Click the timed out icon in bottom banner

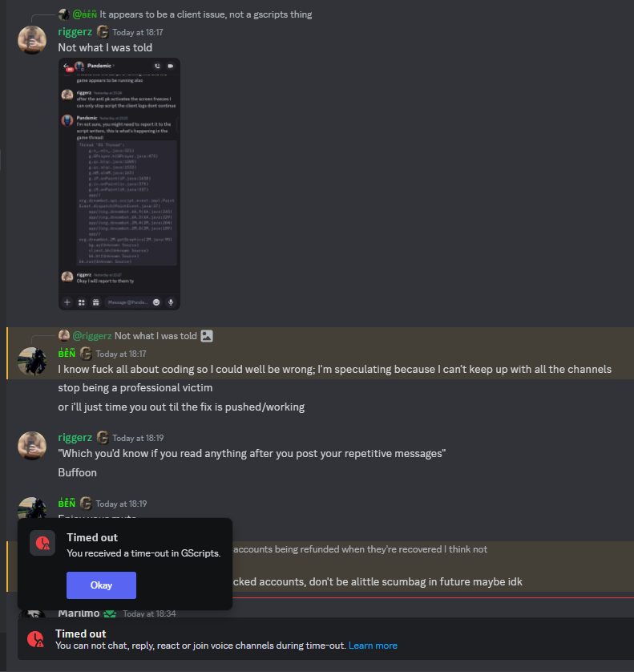tap(35, 639)
